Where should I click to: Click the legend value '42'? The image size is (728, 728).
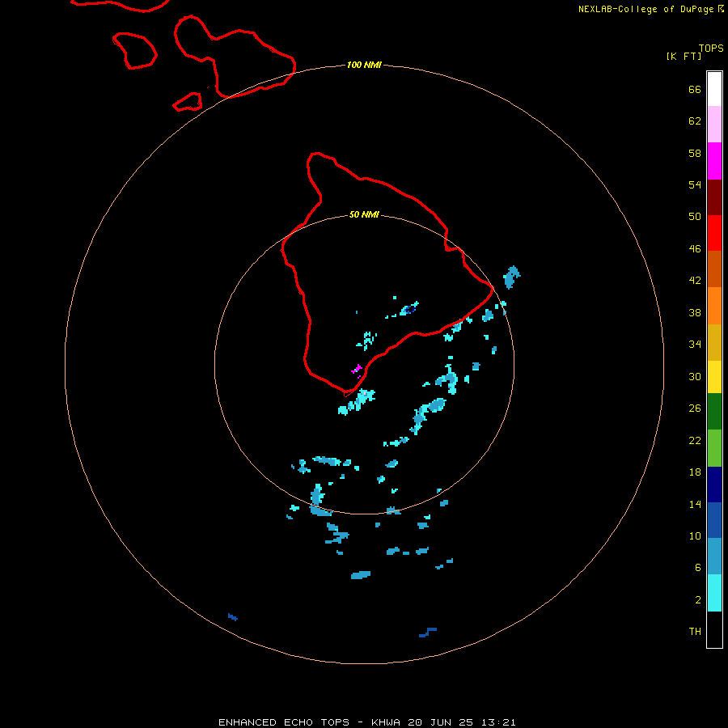tap(695, 280)
